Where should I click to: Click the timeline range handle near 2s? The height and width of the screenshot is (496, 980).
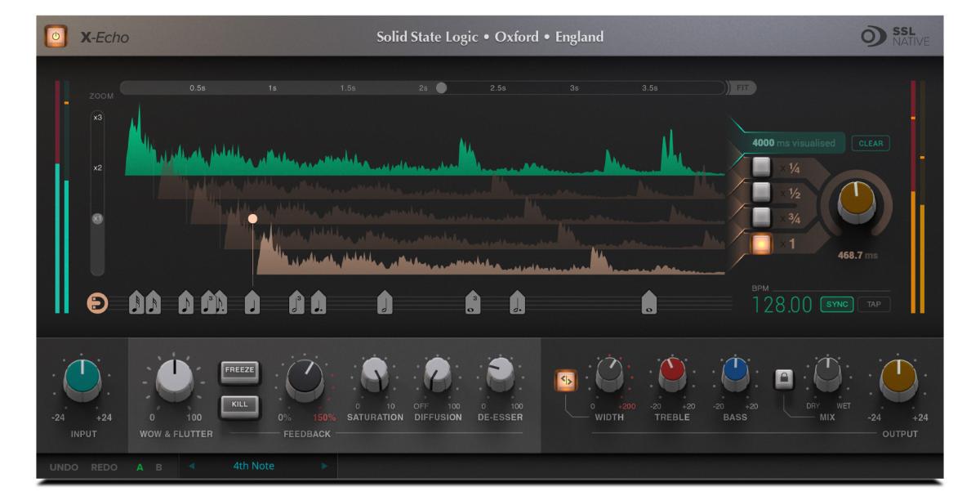(x=441, y=88)
